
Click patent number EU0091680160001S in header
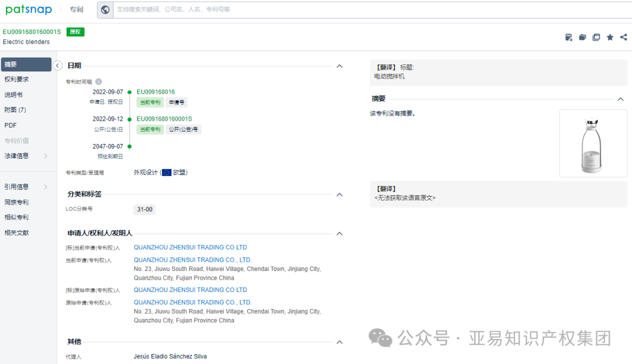click(x=32, y=32)
